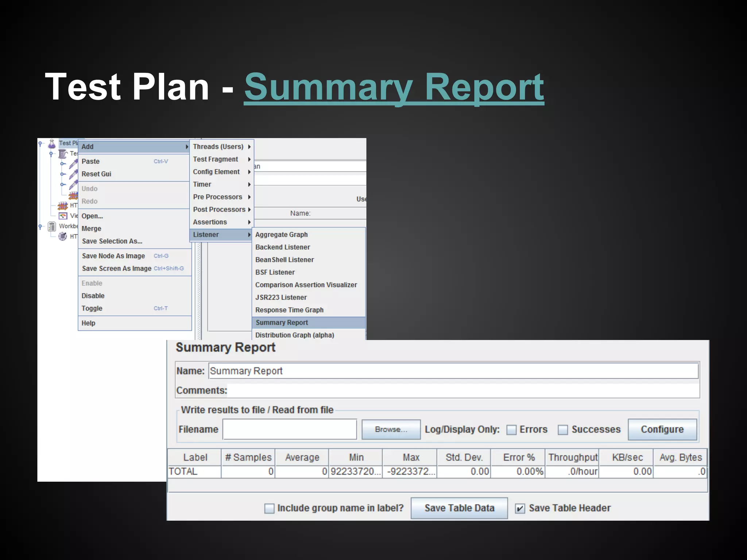Click the Filename input field
This screenshot has height=560, width=747.
coord(290,429)
